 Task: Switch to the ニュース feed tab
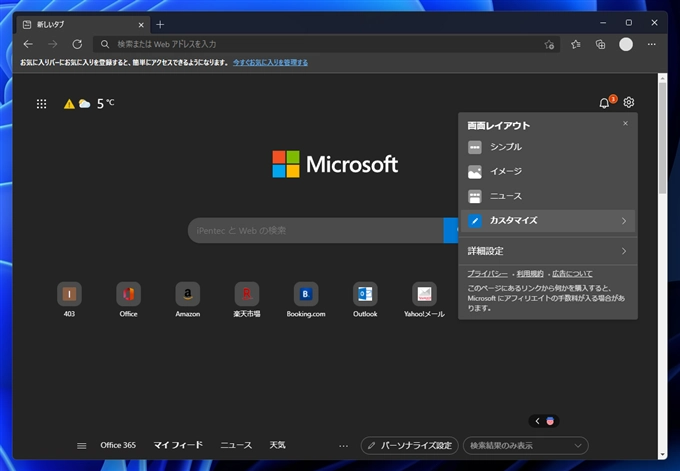(x=236, y=445)
